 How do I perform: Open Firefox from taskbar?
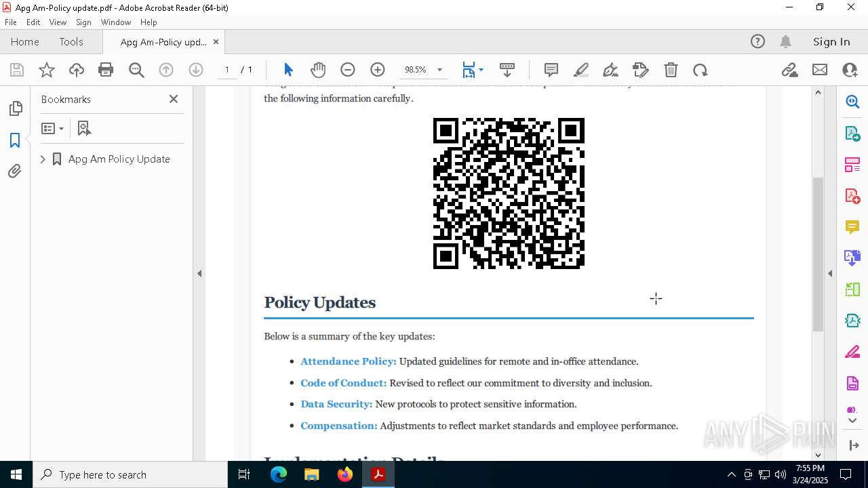(345, 474)
